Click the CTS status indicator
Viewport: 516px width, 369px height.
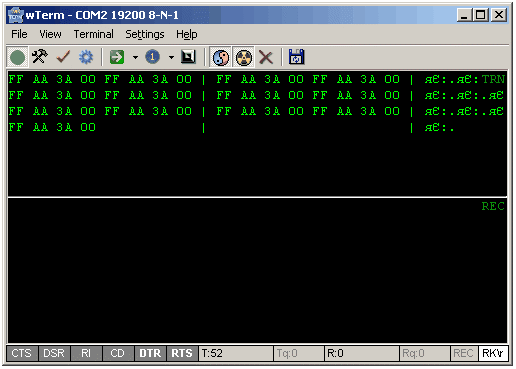click(x=22, y=353)
